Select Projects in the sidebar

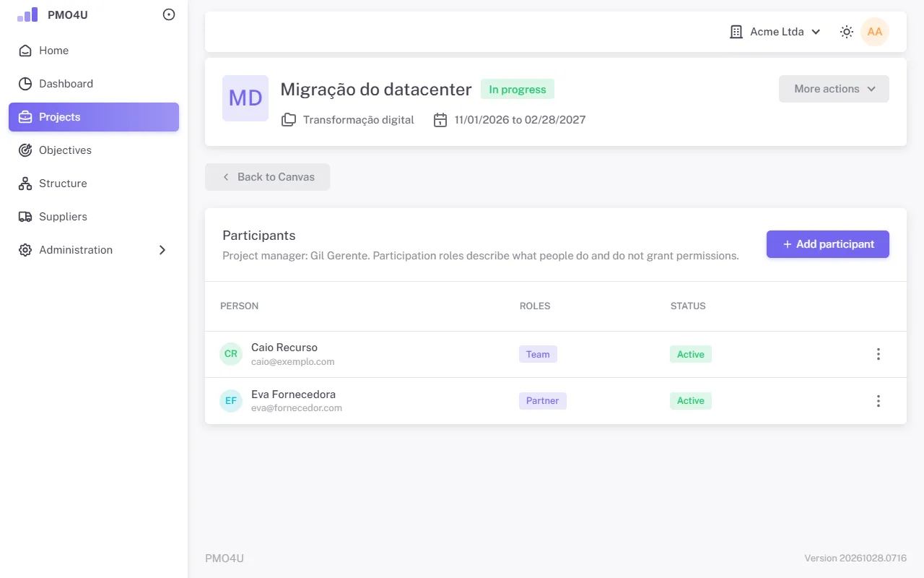94,117
